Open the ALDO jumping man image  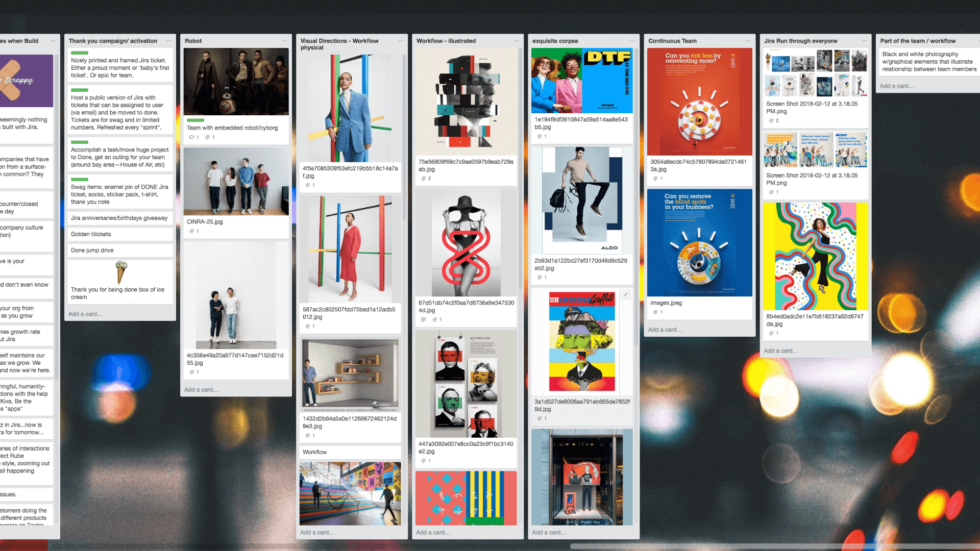coord(582,201)
